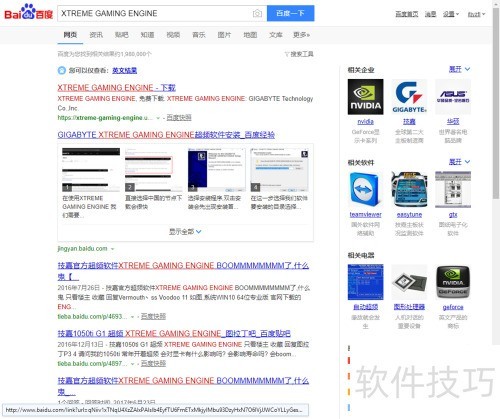500x419 pixels.
Task: Open the 技嘉1050ti G1 超频 result
Action: pos(174,333)
